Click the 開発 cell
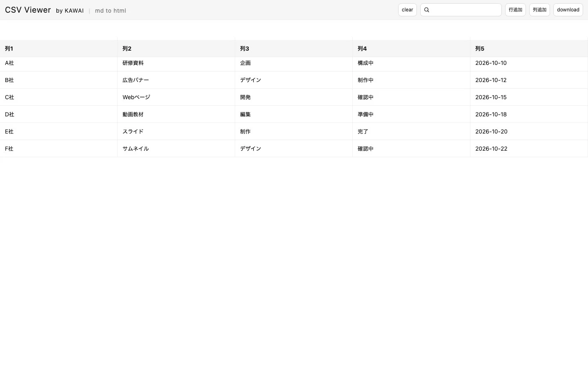Viewport: 588px width, 392px height. [x=294, y=97]
